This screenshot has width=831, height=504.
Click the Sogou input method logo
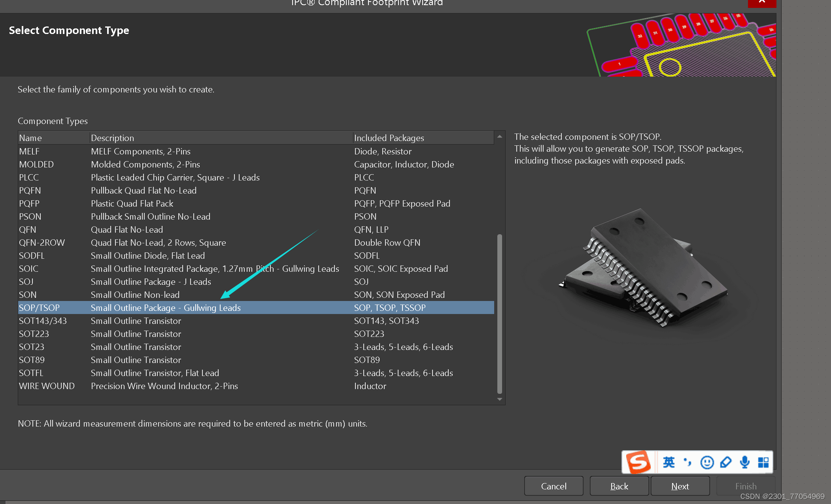point(639,462)
